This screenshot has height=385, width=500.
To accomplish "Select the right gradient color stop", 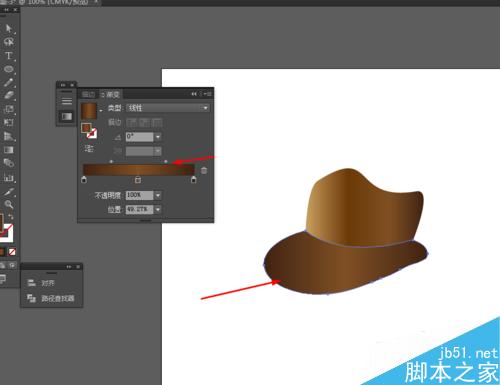I will point(193,180).
